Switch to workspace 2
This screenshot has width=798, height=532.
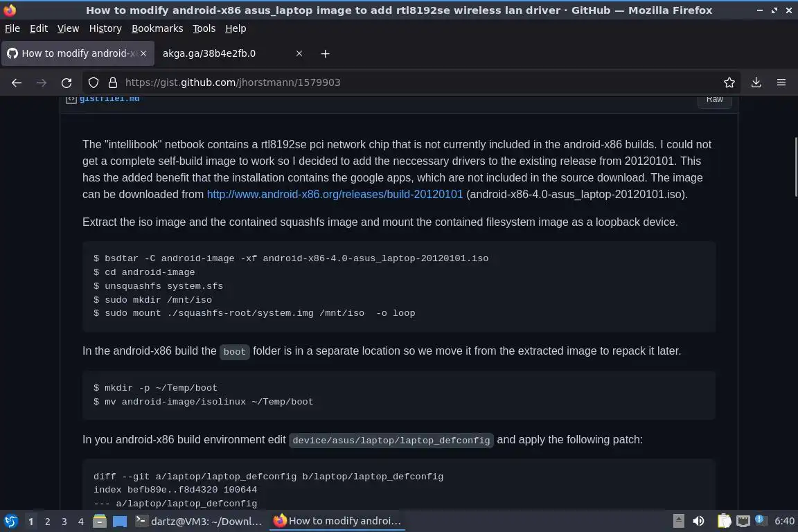[x=47, y=522]
